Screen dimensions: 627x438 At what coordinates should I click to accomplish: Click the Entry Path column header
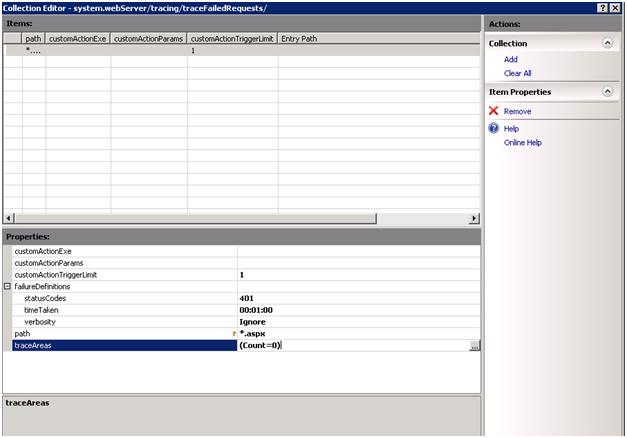click(299, 38)
